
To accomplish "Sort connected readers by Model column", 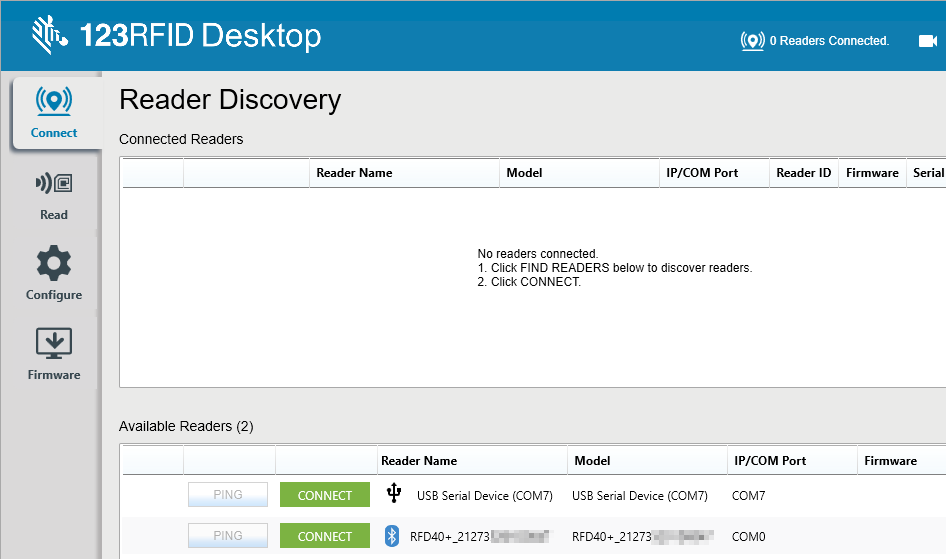I will [524, 173].
